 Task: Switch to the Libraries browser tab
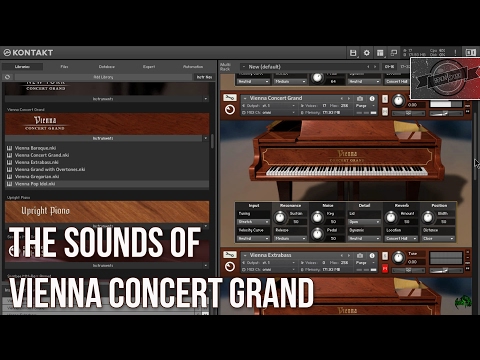pyautogui.click(x=22, y=67)
